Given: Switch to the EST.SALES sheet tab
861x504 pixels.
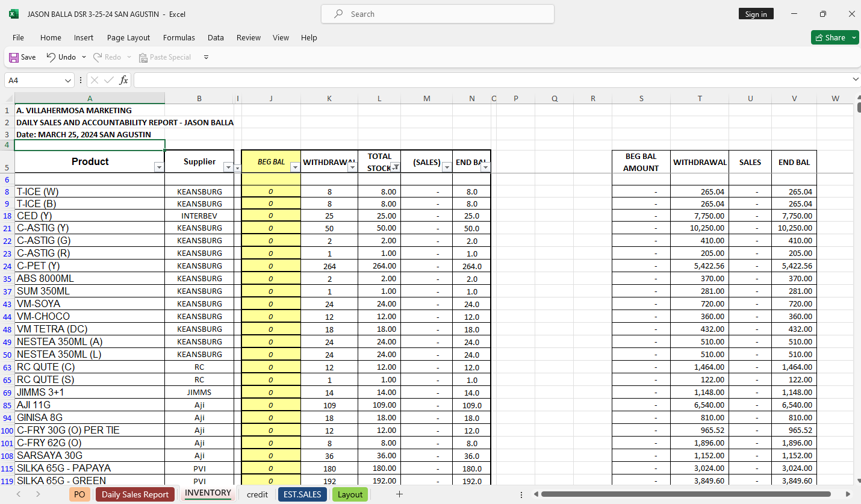Looking at the screenshot, I should click(302, 494).
